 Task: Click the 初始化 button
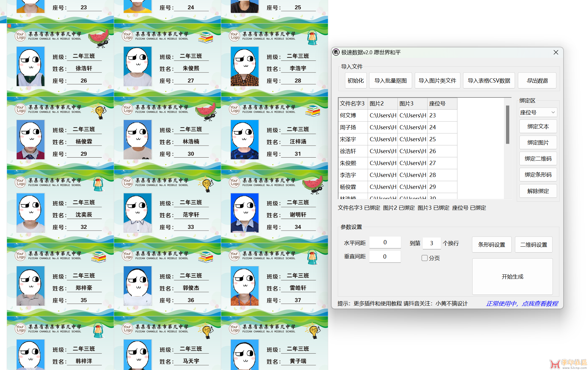click(x=355, y=80)
